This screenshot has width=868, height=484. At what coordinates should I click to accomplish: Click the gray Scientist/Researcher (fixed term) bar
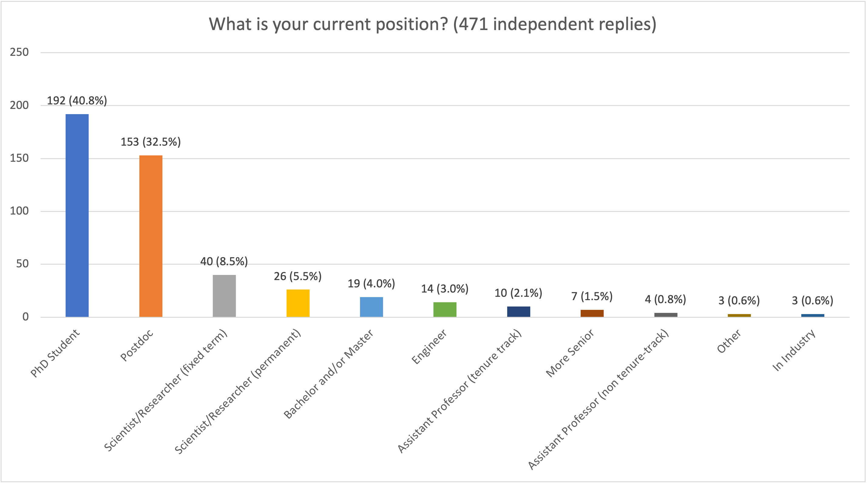click(224, 296)
